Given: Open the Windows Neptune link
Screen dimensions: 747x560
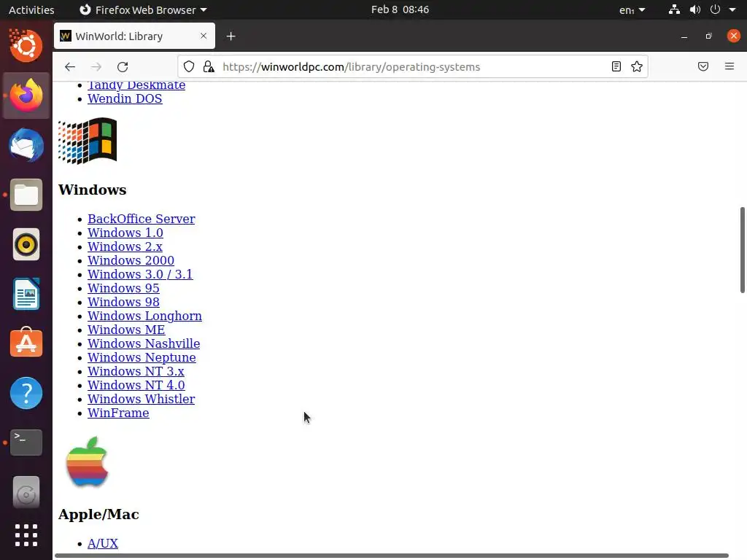Looking at the screenshot, I should coord(142,357).
